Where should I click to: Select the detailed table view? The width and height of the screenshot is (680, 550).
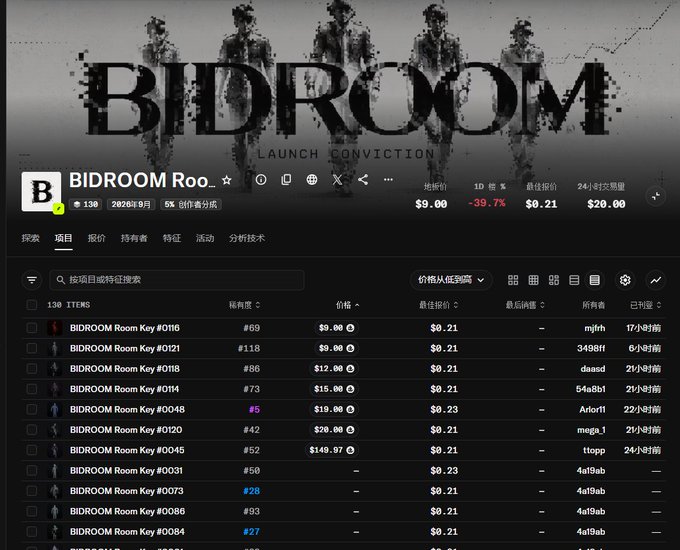[x=595, y=280]
